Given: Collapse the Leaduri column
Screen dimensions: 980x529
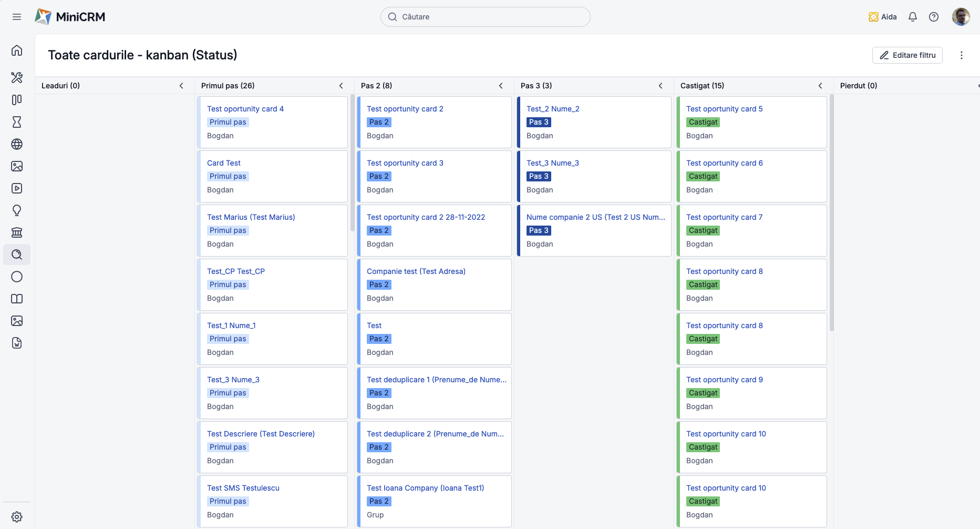Looking at the screenshot, I should coord(181,86).
